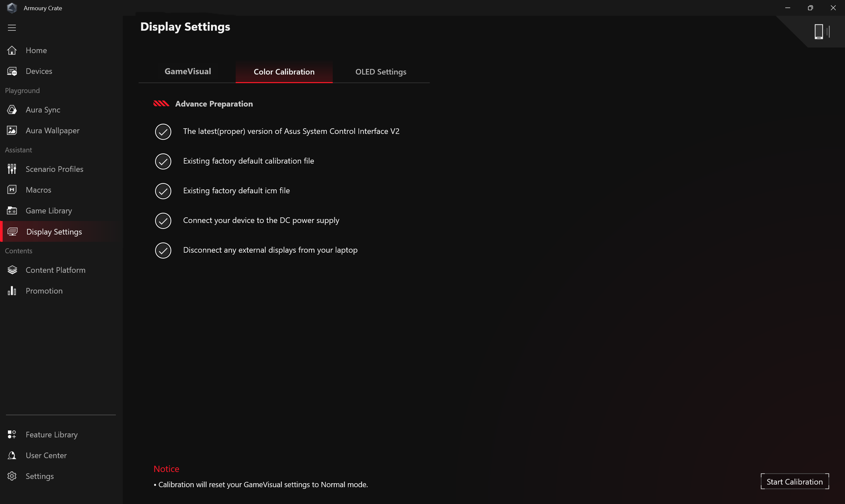Click the User Center bell icon

click(x=12, y=456)
